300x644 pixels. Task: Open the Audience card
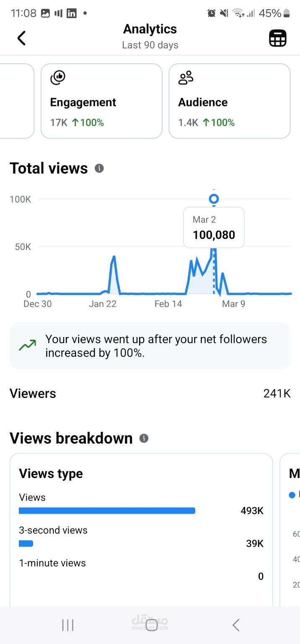coord(230,101)
